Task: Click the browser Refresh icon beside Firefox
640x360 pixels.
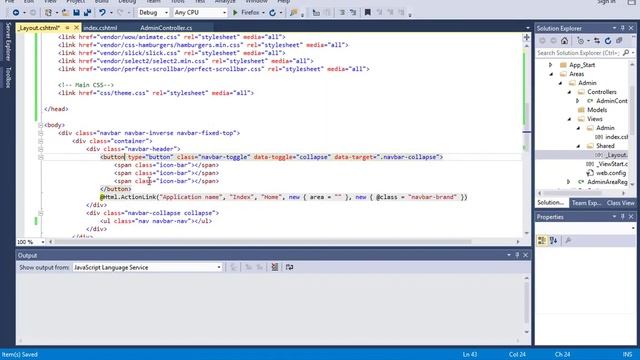Action: click(x=272, y=13)
